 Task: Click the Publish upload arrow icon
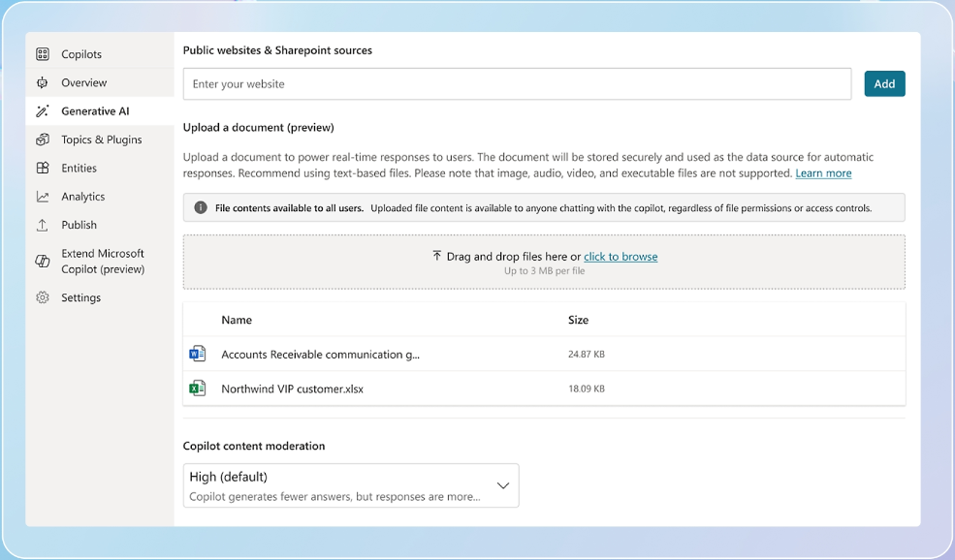[42, 225]
